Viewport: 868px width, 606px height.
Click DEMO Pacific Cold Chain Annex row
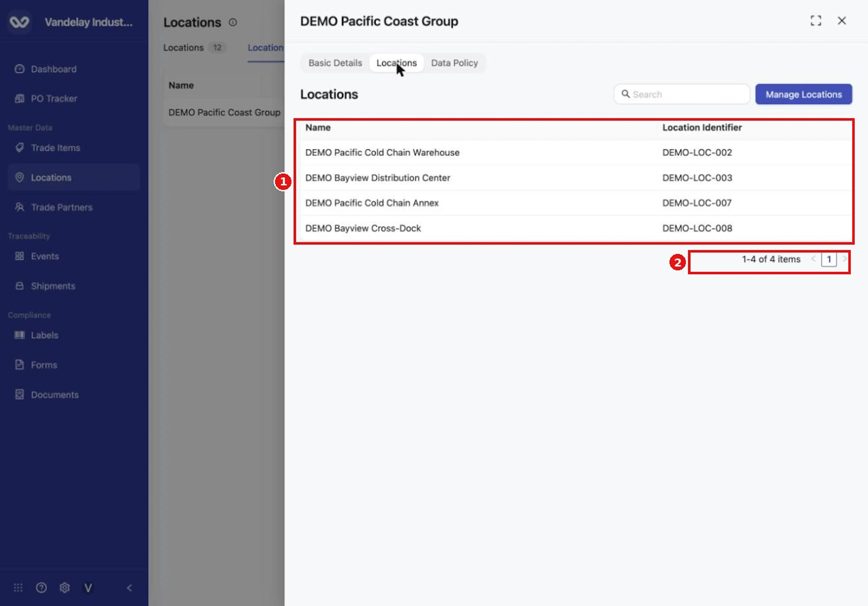click(x=576, y=203)
